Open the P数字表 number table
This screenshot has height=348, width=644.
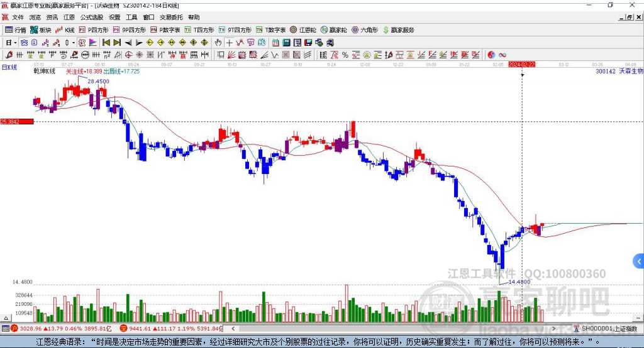tap(165, 30)
